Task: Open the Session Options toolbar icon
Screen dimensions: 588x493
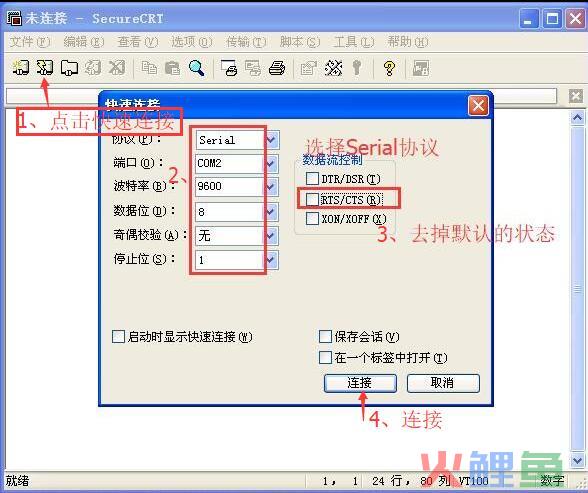Action: point(309,68)
